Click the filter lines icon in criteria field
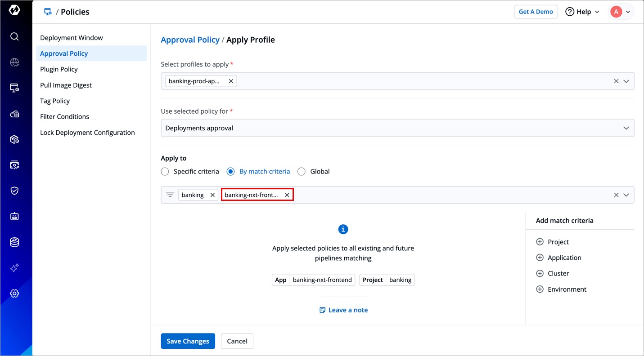Screen dimensions: 644x356 (170, 195)
